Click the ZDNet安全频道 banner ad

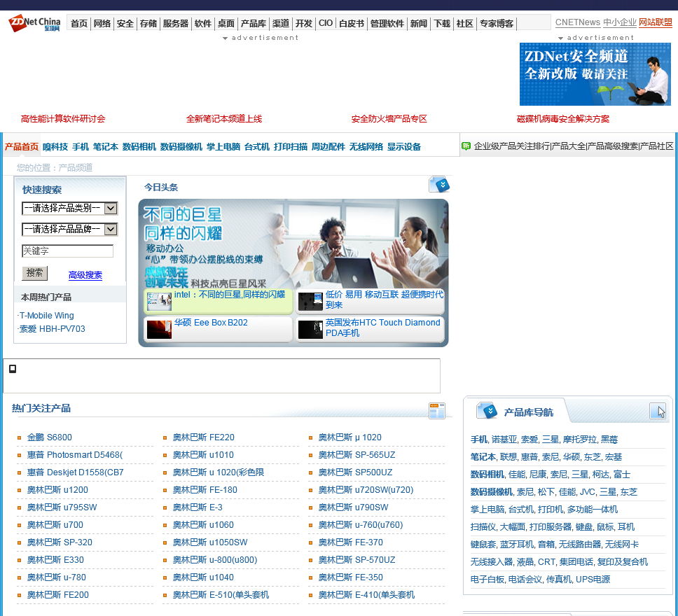tap(595, 74)
